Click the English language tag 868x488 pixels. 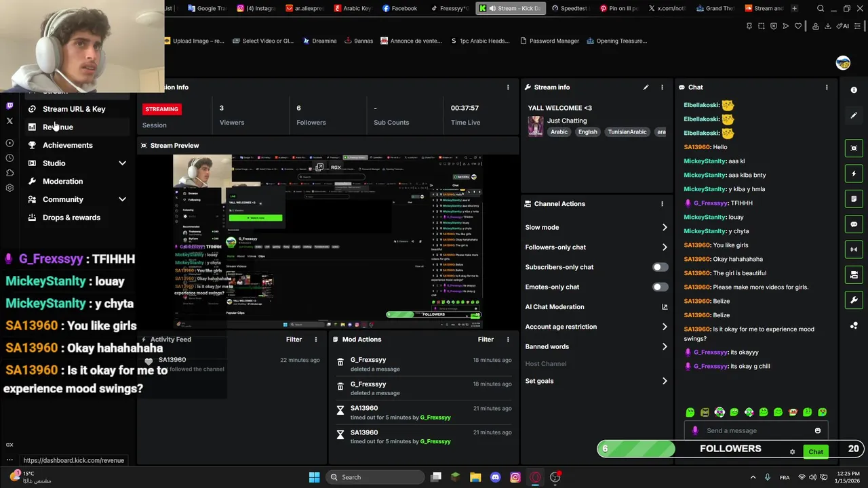(587, 132)
